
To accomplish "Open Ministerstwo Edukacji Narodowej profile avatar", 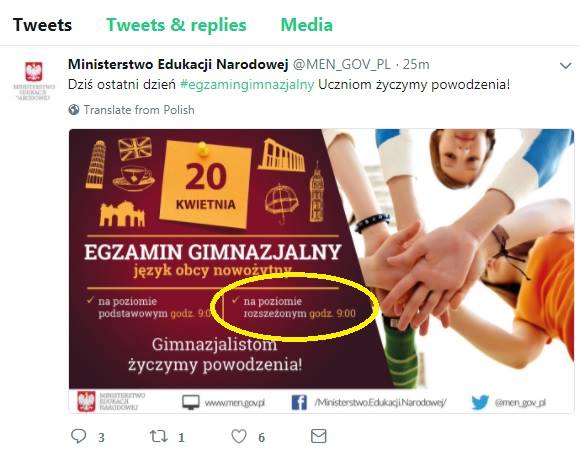I will tap(34, 81).
